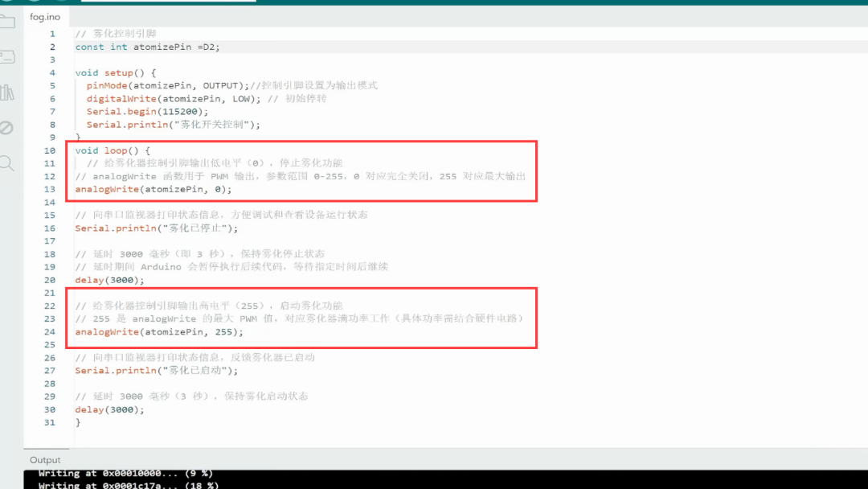Click the comment on line 18 about holding stop state

[x=200, y=254]
